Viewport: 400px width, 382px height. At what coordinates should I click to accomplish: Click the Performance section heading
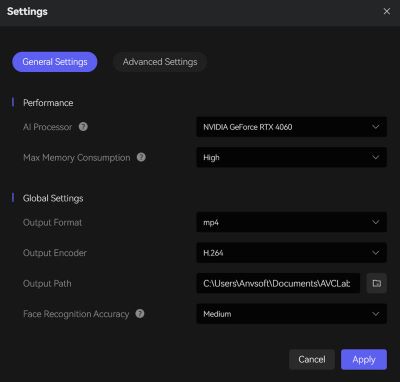pos(48,103)
